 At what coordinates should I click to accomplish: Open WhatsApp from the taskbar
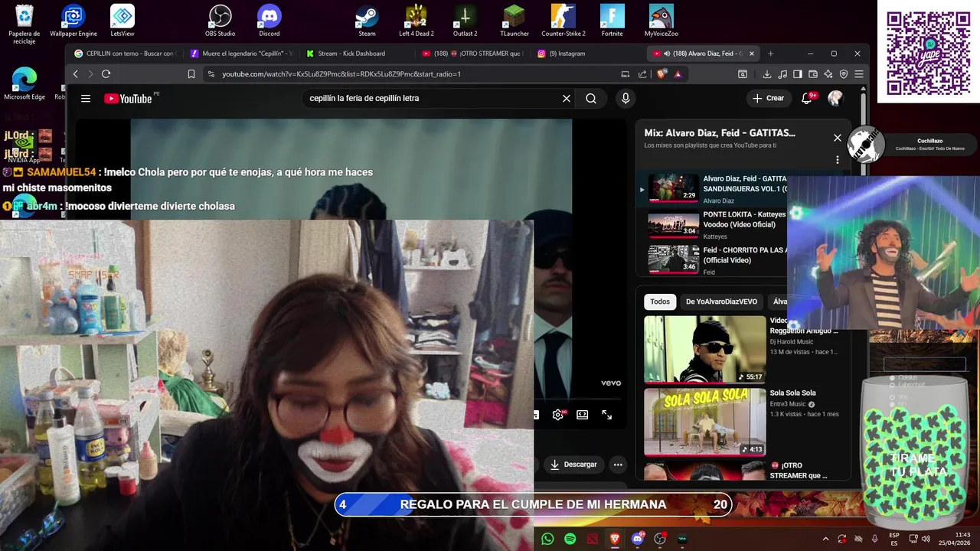pos(547,540)
